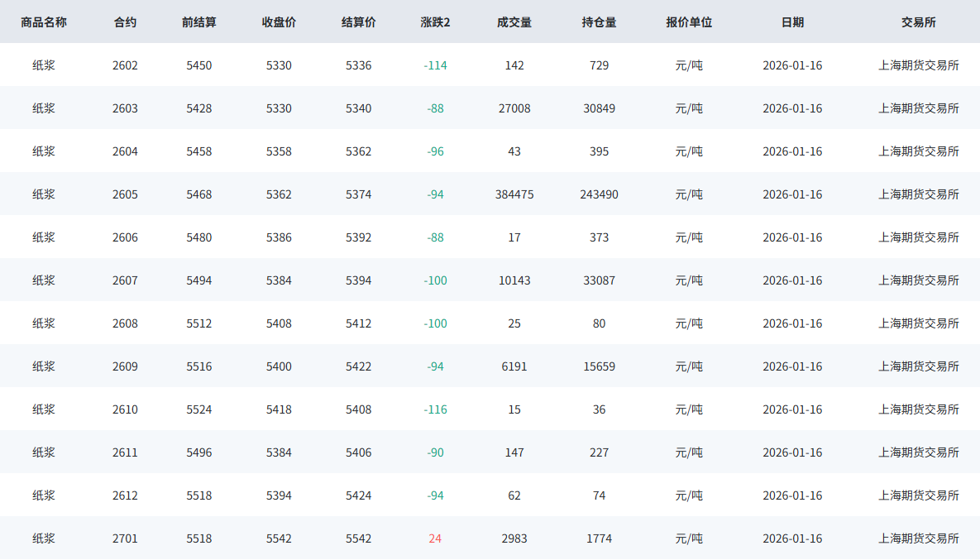Select the 交易所 column header
Image resolution: width=980 pixels, height=560 pixels.
tap(918, 22)
